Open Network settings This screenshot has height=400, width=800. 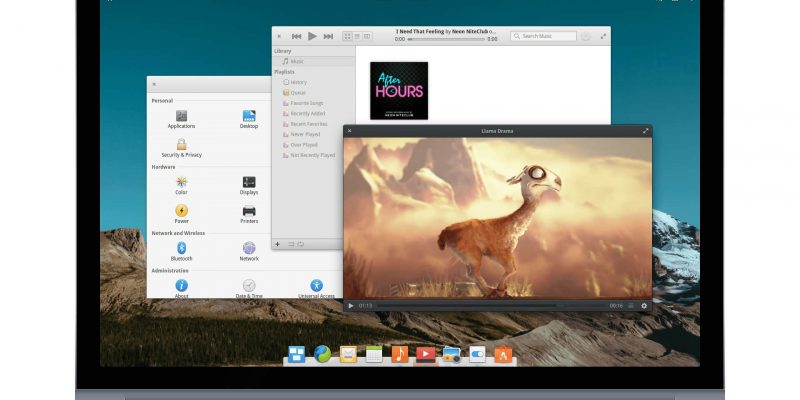tap(249, 252)
